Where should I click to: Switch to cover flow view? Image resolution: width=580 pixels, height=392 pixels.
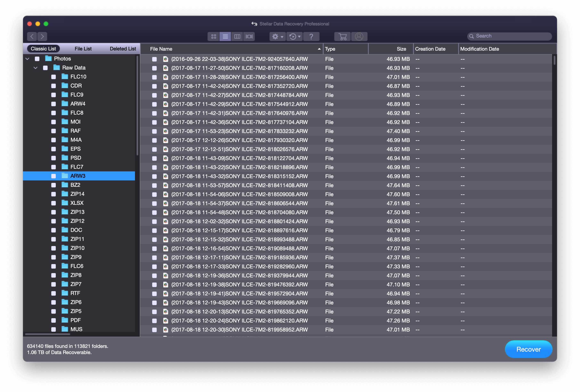(x=249, y=36)
